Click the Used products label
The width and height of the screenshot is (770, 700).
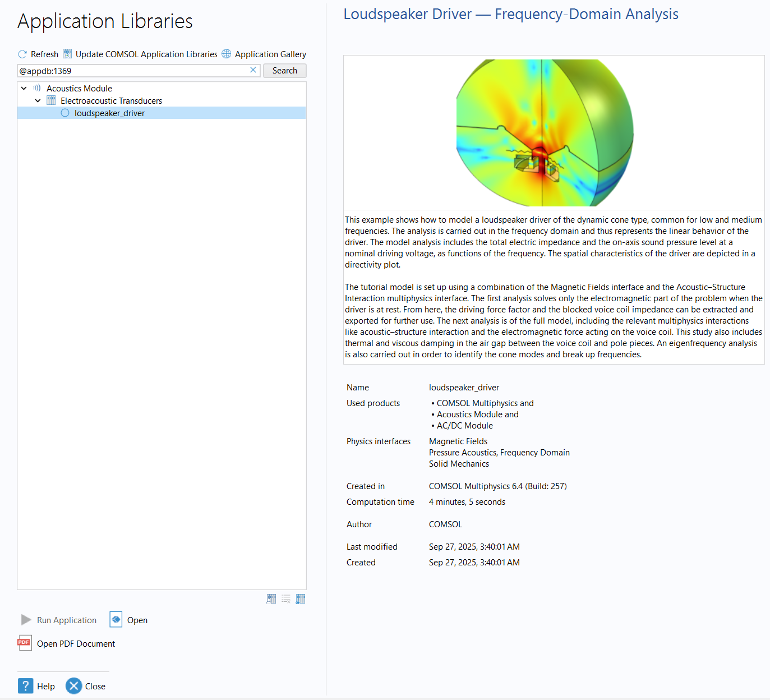[x=373, y=403]
